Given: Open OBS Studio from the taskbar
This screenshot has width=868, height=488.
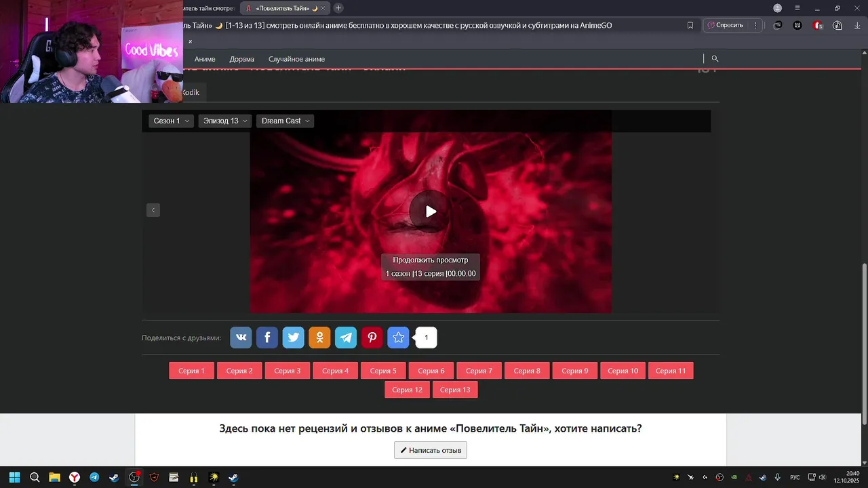Looking at the screenshot, I should click(x=134, y=477).
